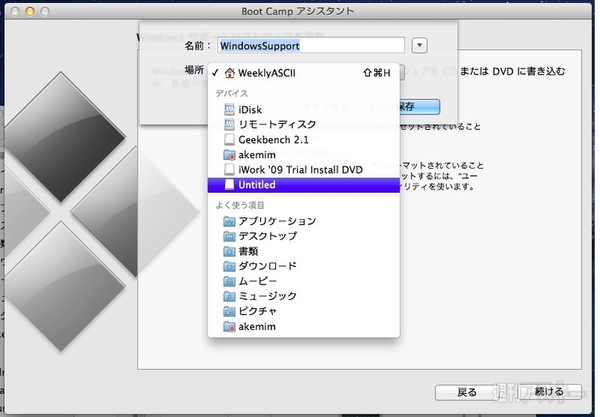Click the ミュージック folder icon
The width and height of the screenshot is (600, 417).
pyautogui.click(x=229, y=296)
